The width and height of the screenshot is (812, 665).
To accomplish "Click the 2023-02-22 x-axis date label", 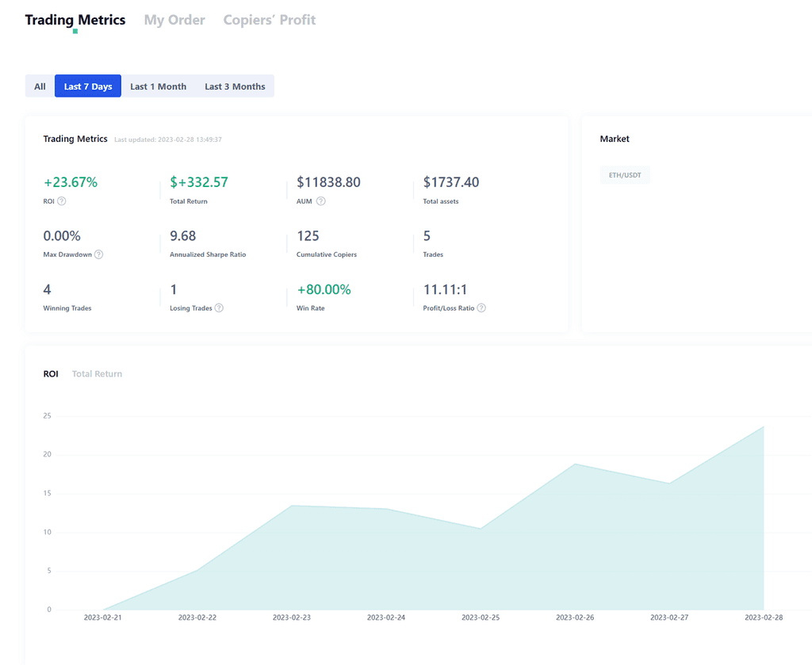I will click(197, 617).
